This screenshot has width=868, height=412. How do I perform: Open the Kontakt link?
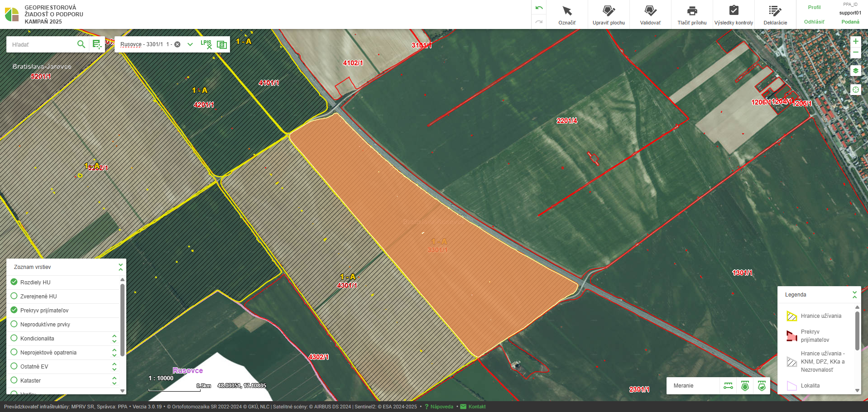477,407
